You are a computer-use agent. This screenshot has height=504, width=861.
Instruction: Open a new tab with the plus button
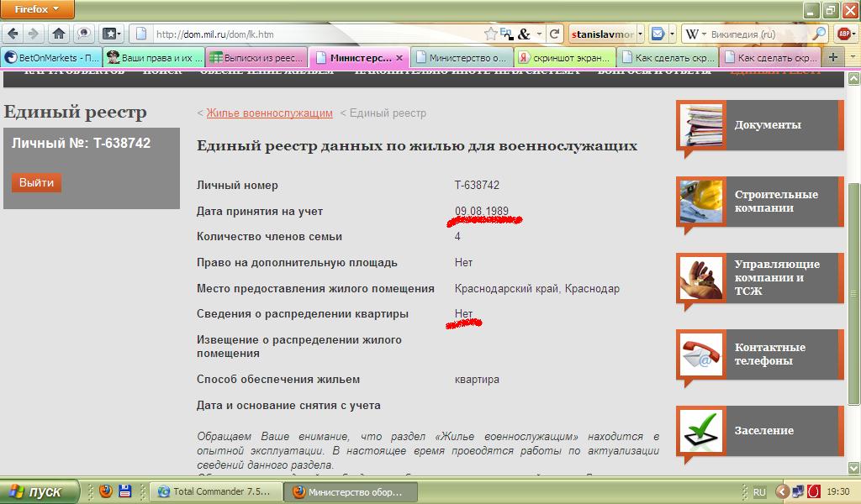point(833,58)
